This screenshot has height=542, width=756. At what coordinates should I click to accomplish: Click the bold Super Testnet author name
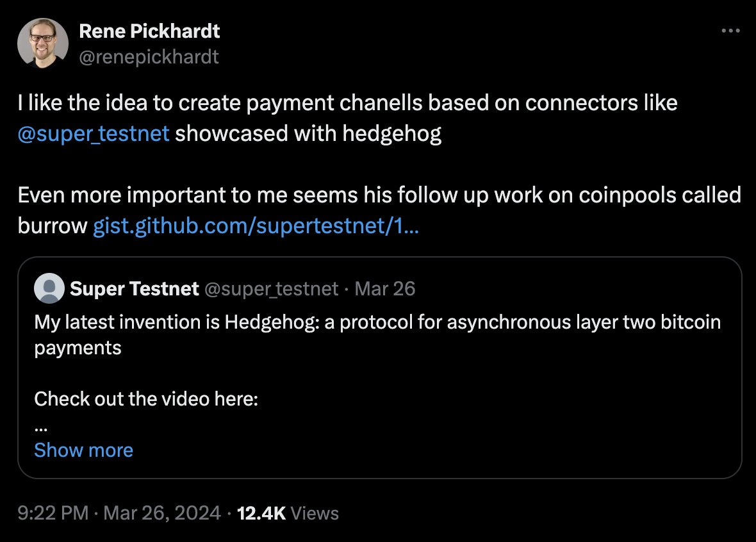134,289
